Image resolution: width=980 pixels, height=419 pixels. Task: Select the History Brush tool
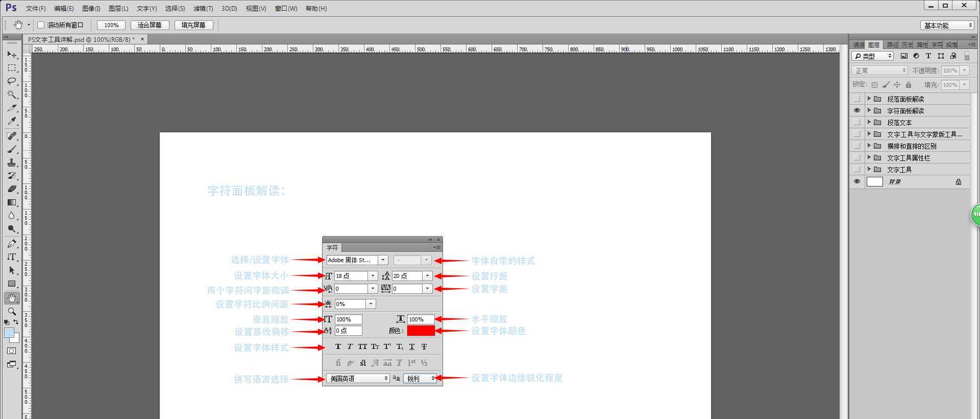pos(12,176)
